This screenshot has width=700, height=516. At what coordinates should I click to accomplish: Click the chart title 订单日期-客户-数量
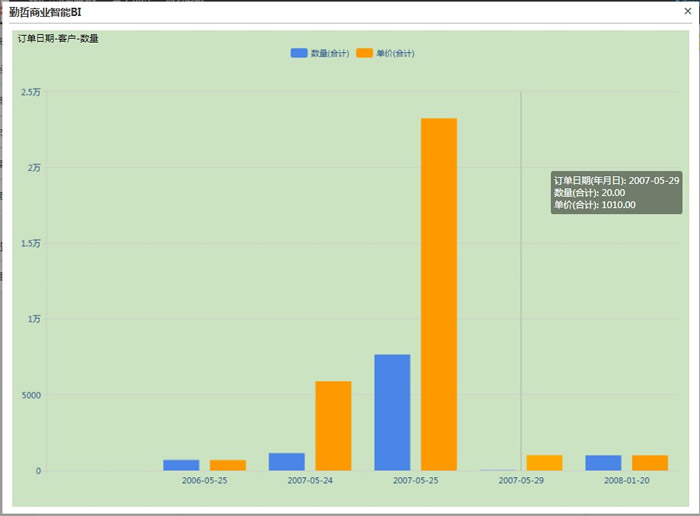tap(58, 39)
